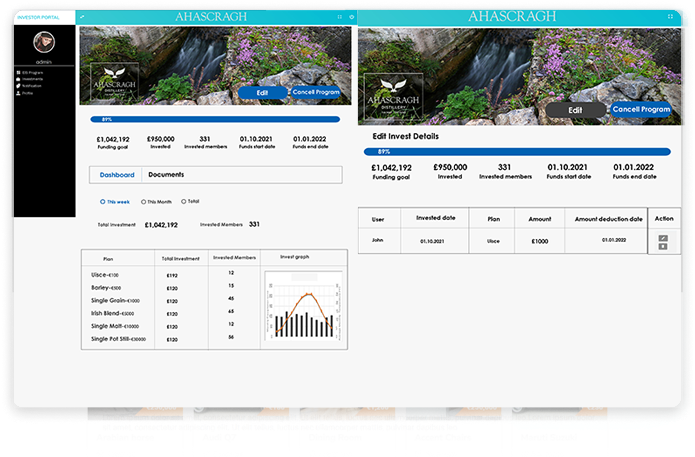The image size is (695, 457).
Task: Click the £192 total investment cell
Action: [172, 275]
